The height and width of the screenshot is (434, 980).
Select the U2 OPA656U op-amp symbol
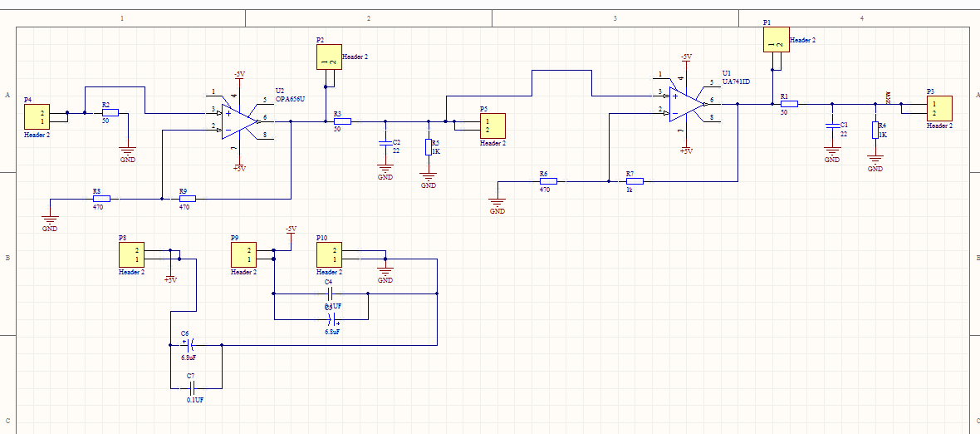238,121
